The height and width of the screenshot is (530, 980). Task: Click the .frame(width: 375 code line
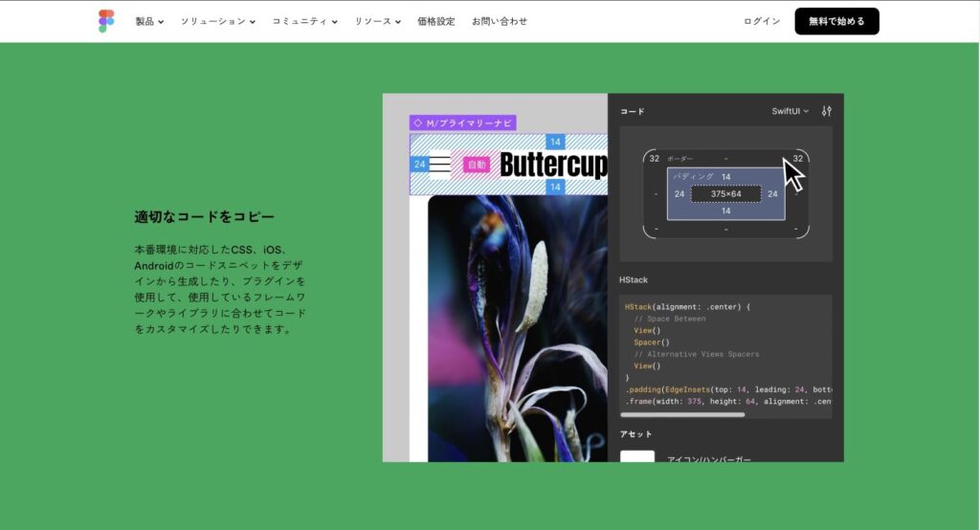728,401
